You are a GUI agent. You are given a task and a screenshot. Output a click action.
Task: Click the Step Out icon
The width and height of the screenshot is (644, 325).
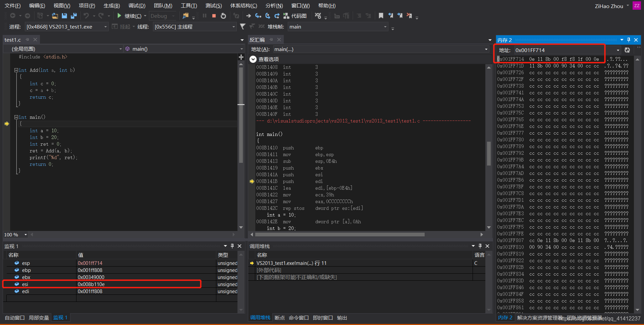click(277, 16)
